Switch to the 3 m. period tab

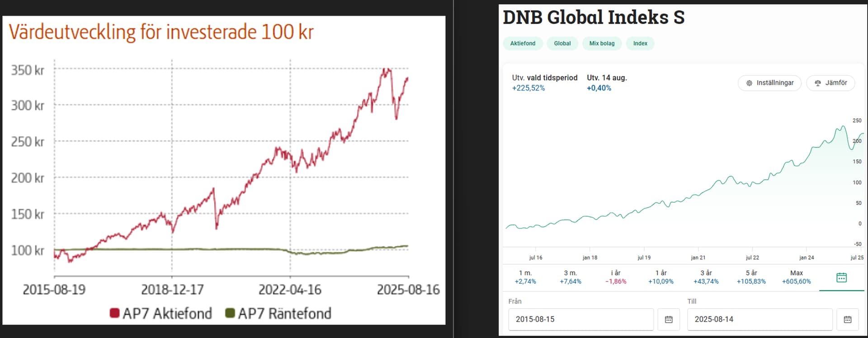(x=571, y=277)
